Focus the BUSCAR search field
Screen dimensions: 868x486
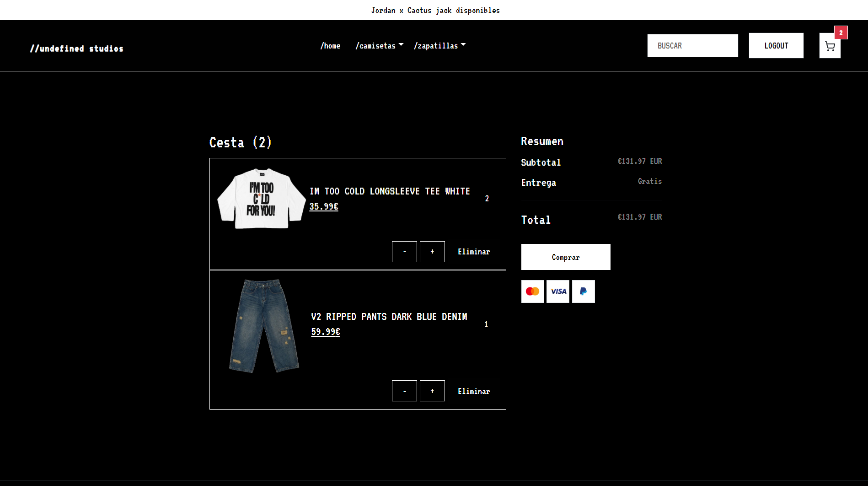click(692, 46)
